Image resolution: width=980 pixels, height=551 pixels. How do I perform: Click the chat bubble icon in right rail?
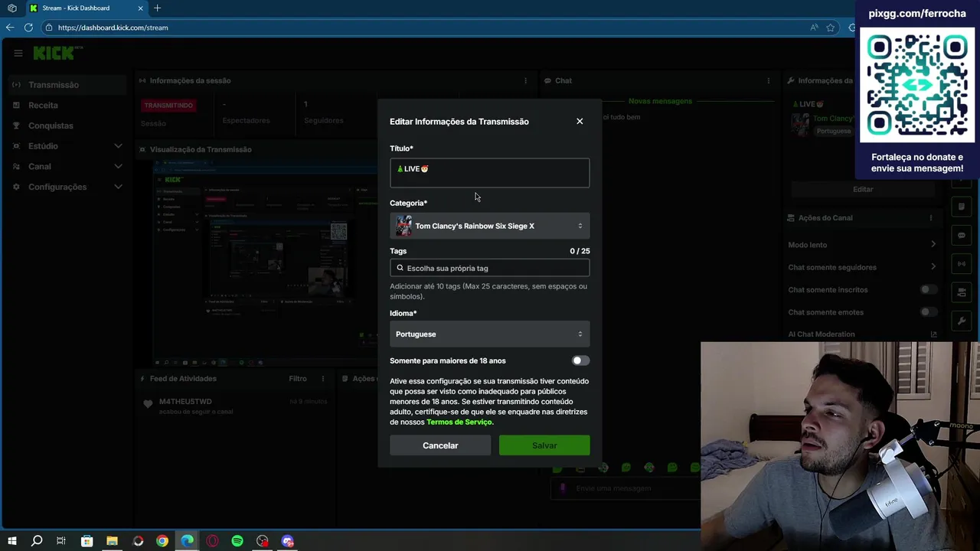(x=962, y=235)
